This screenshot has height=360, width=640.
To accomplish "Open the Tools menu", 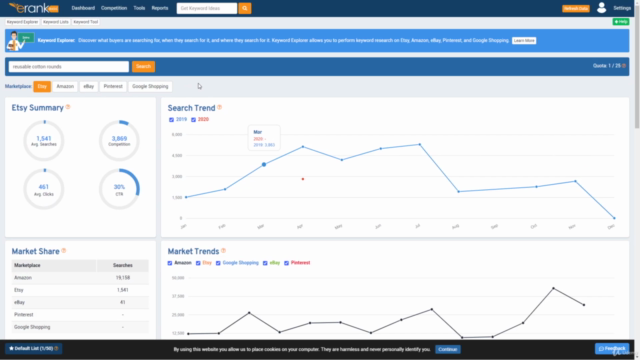I will coord(139,8).
